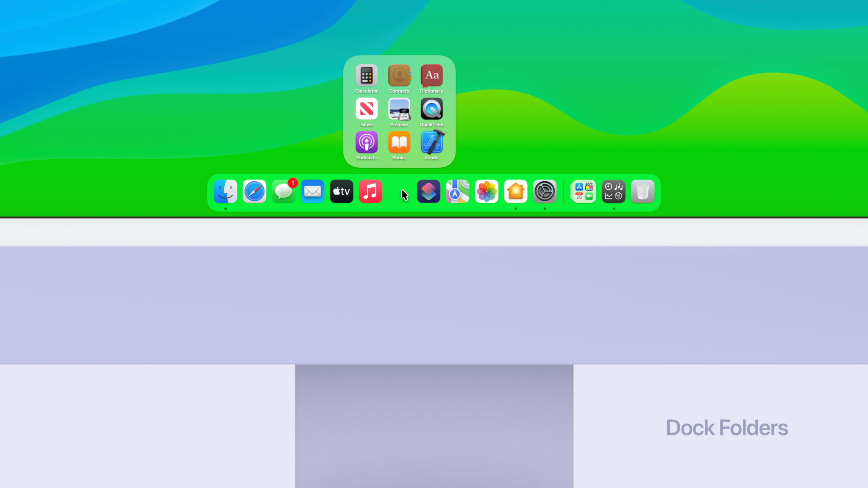Click Finder in the Dock
Viewport: 868px width, 488px height.
coord(225,191)
